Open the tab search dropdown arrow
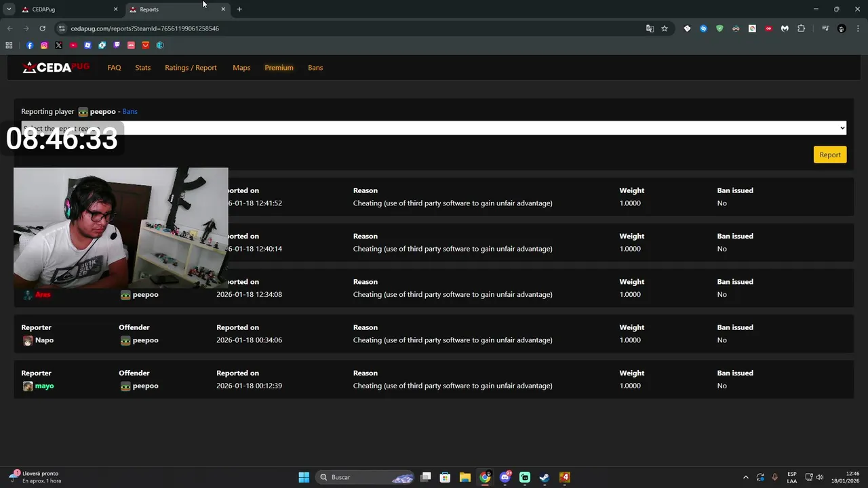This screenshot has height=488, width=868. click(x=9, y=9)
